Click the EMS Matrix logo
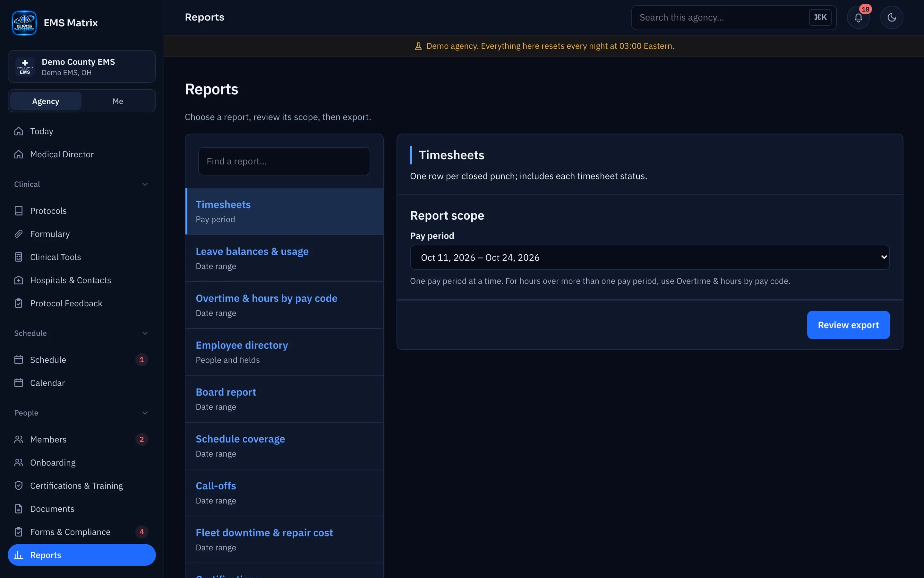The image size is (924, 578). (24, 23)
